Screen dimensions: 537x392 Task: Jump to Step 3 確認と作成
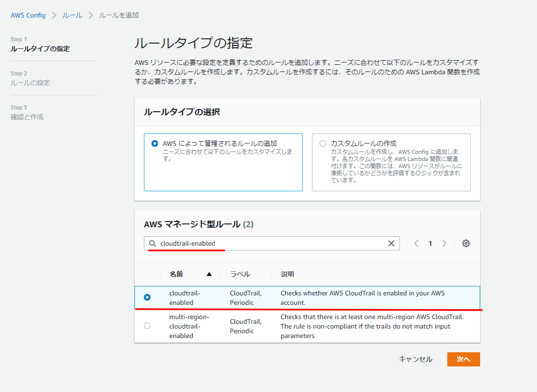pyautogui.click(x=27, y=117)
